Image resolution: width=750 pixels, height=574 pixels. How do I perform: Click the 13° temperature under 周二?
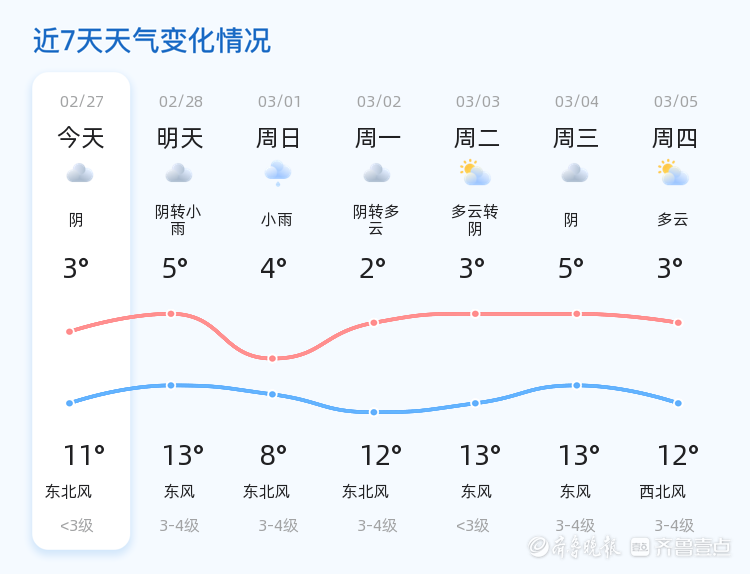click(x=480, y=456)
